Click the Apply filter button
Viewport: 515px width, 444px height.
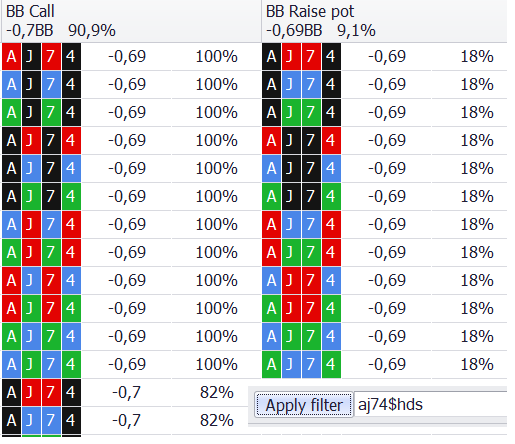coord(304,405)
